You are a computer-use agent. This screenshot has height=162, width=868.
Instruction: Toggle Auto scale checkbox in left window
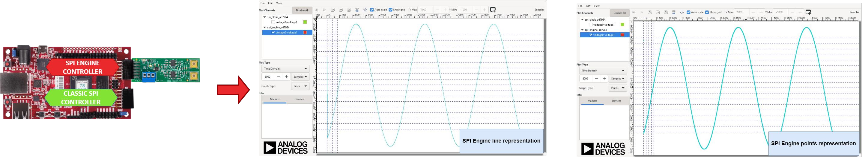[372, 10]
